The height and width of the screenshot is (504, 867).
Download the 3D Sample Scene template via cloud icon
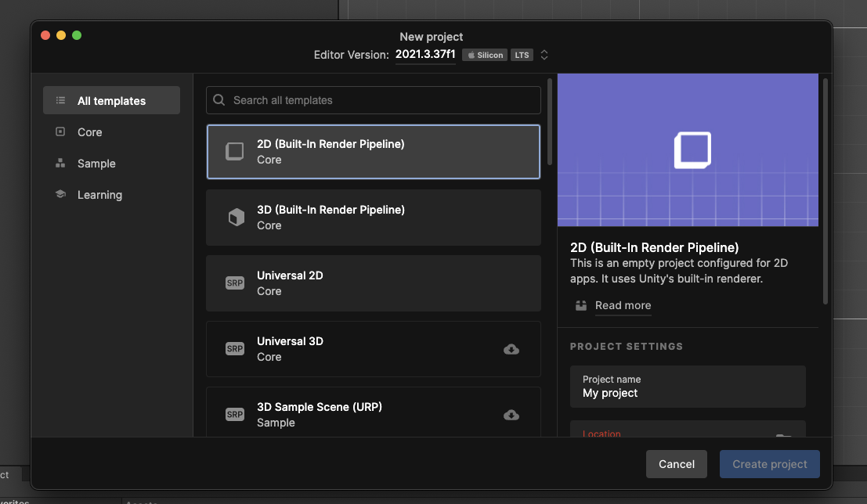tap(511, 415)
